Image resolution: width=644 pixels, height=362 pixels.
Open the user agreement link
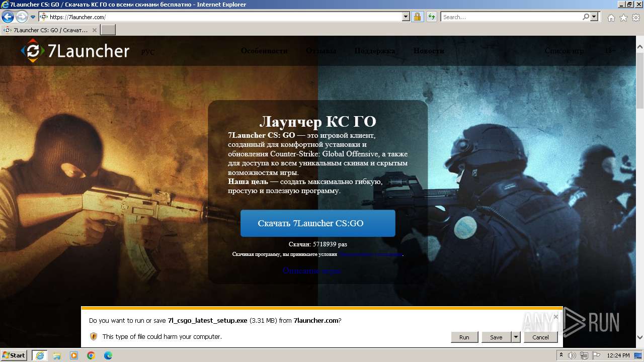(370, 254)
